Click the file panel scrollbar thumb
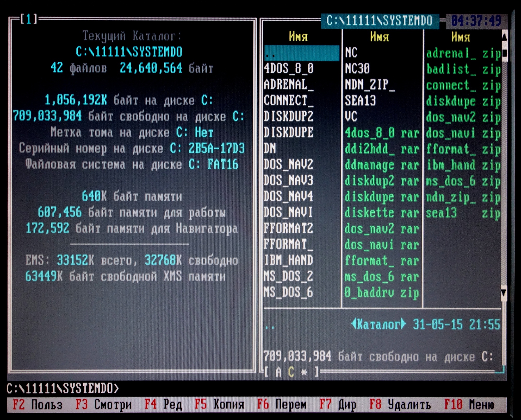This screenshot has width=521, height=420. (x=504, y=53)
